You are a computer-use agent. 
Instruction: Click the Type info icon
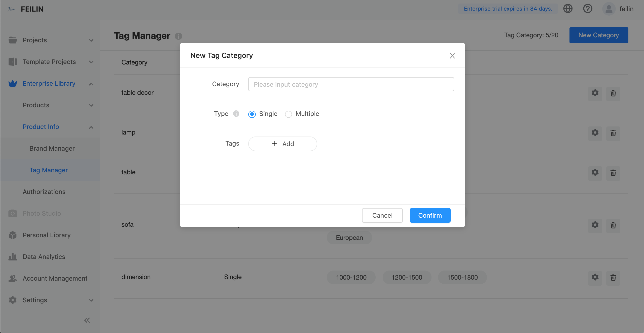pos(236,114)
